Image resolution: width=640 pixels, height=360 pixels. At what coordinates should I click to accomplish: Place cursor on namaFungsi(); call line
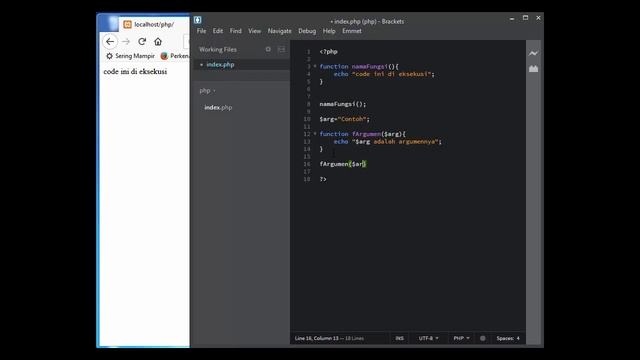342,104
